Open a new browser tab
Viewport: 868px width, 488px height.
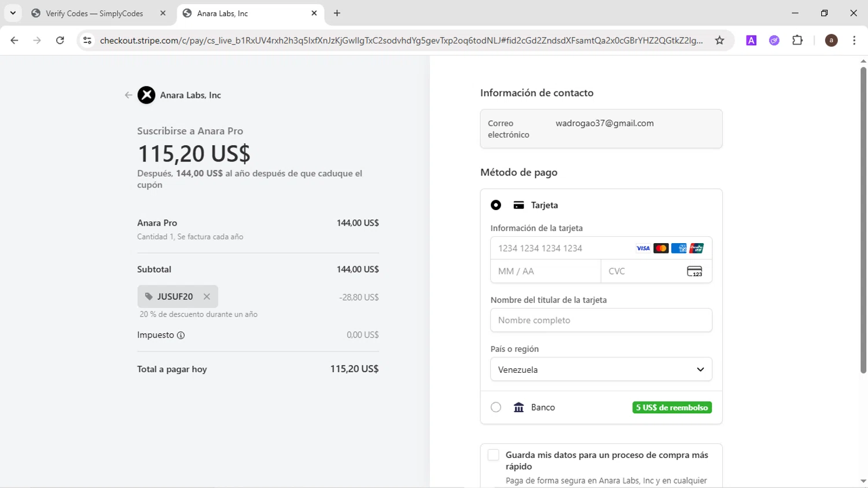tap(337, 13)
